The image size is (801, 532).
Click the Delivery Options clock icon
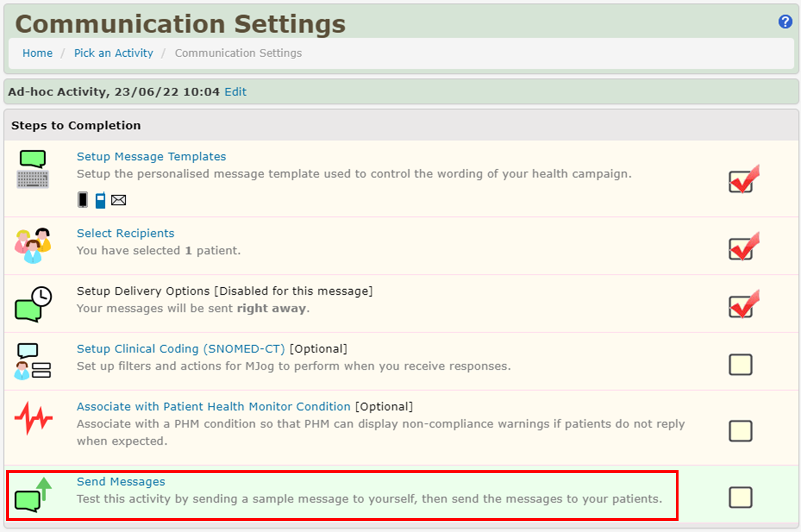(33, 304)
